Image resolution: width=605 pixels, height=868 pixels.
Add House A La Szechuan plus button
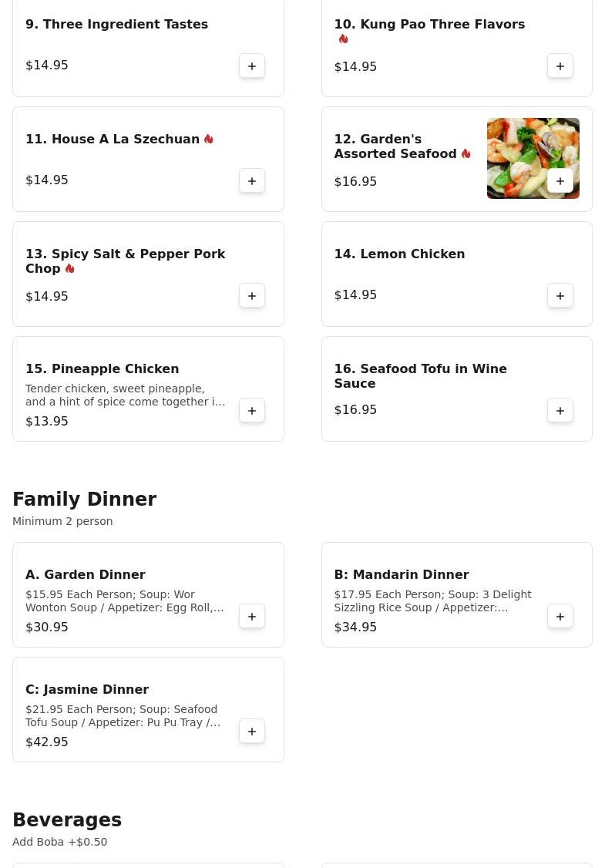[252, 181]
